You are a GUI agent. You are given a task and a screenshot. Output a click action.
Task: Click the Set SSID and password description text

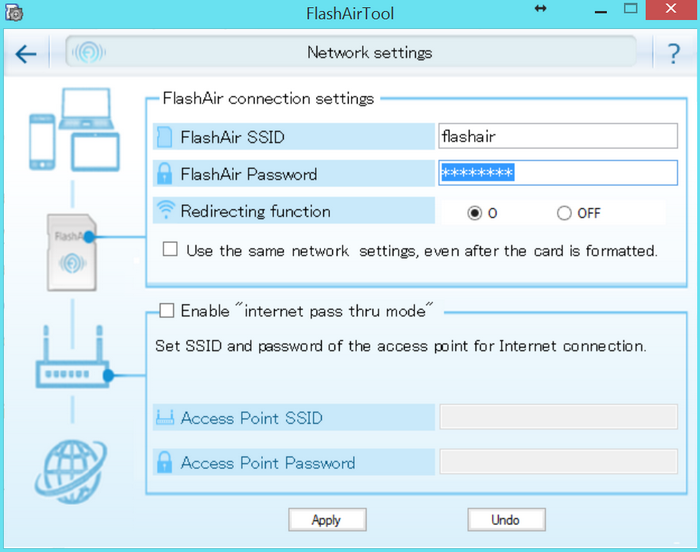click(400, 346)
